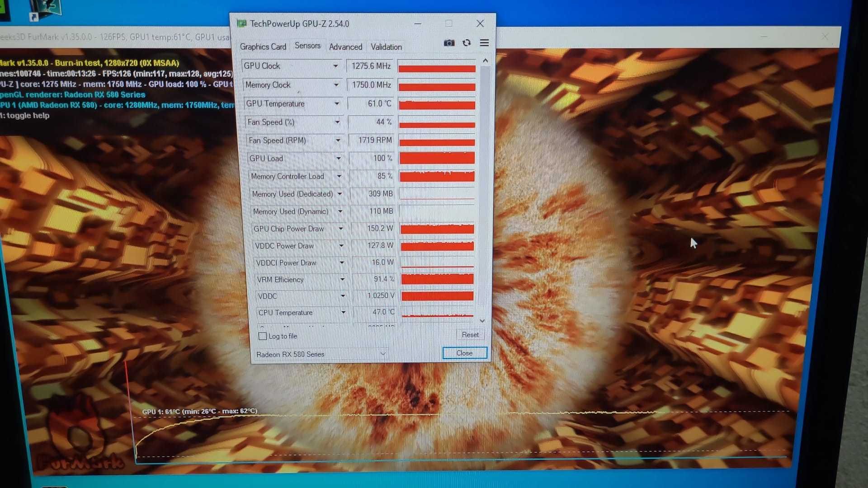868x488 pixels.
Task: Click the GPU Temperature history graph
Action: click(437, 104)
